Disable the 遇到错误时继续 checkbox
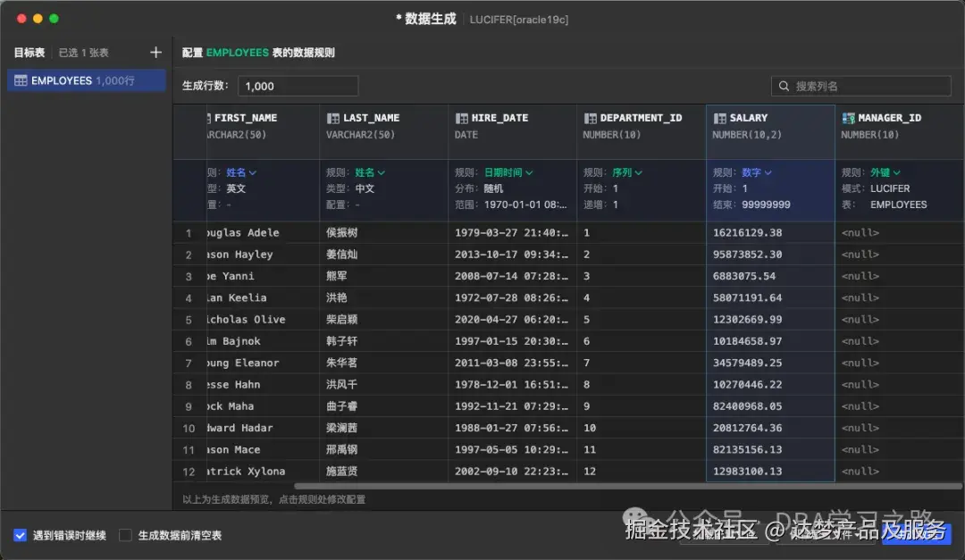965x560 pixels. coord(20,534)
